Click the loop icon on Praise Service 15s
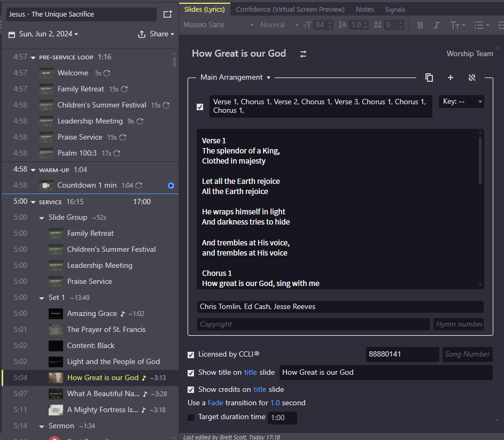Screen dimensions: 504x440 coord(123,137)
